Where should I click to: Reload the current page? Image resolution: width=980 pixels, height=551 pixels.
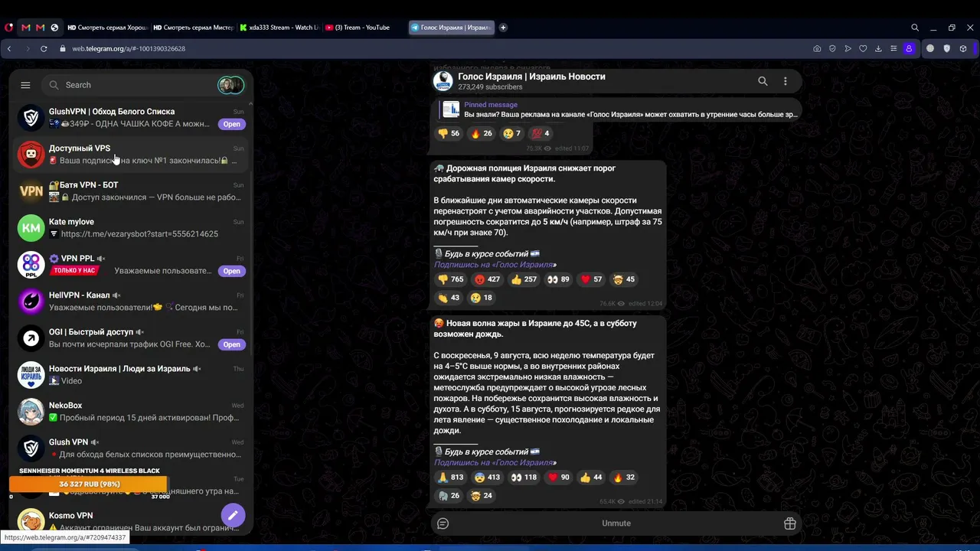click(x=44, y=48)
